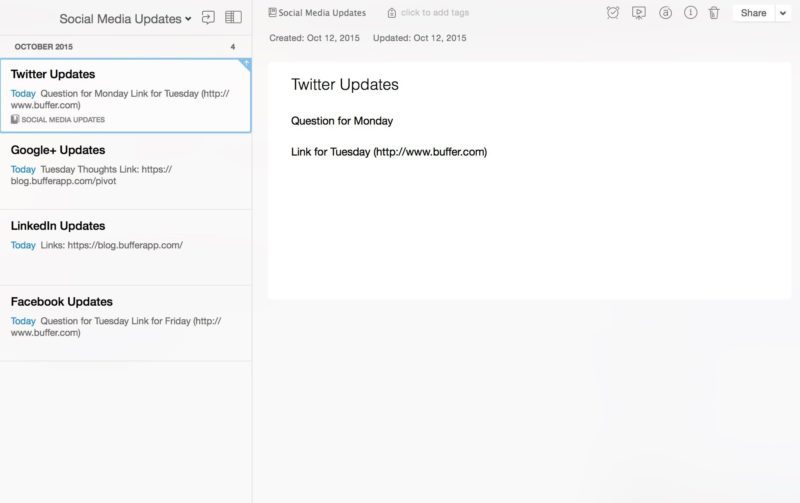
Task: Click the Today label in Google+ Updates note
Action: 23,169
